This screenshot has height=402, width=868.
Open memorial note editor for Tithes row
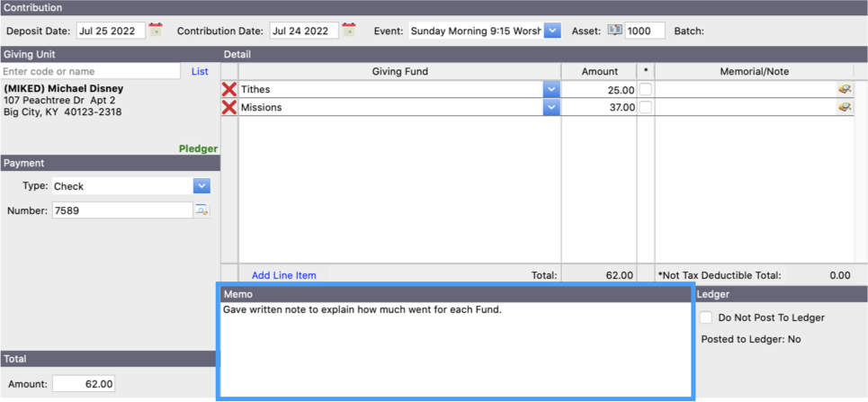(x=845, y=90)
